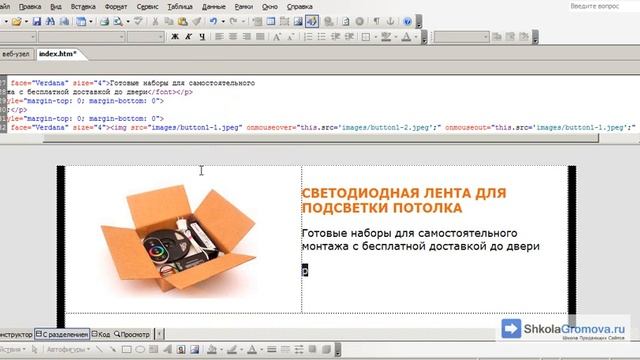Click the Increase indent icon
This screenshot has width=640, height=360.
[x=349, y=37]
